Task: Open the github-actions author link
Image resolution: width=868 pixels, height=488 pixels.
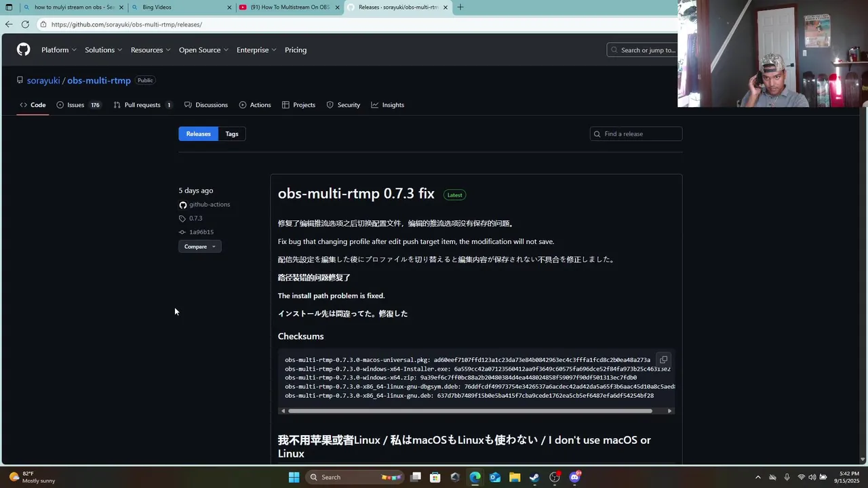Action: click(210, 205)
